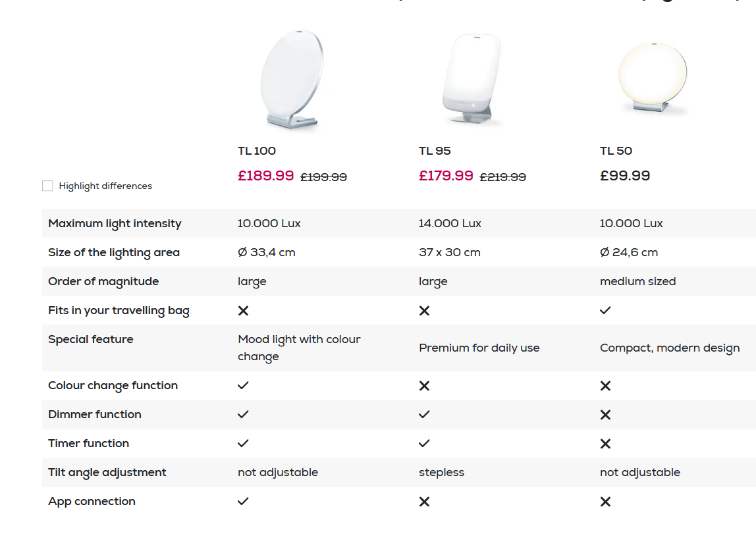Click the TL 100 lamp product image
The height and width of the screenshot is (534, 756).
pos(292,79)
